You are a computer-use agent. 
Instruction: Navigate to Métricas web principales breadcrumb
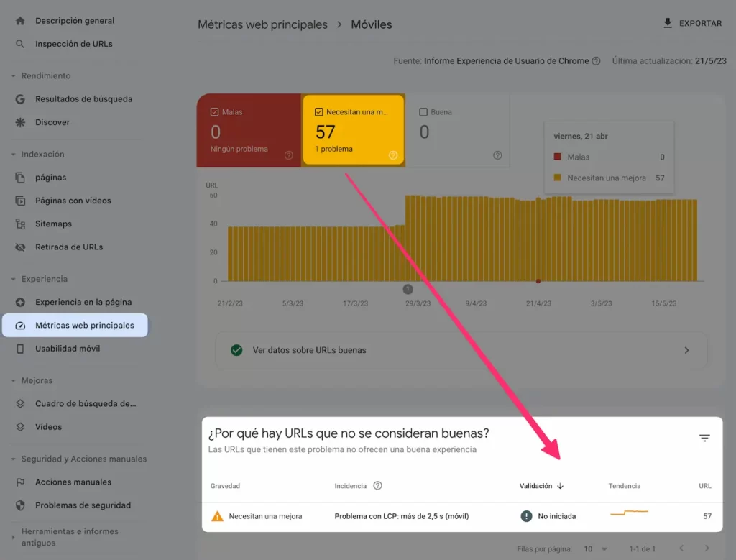pyautogui.click(x=262, y=24)
